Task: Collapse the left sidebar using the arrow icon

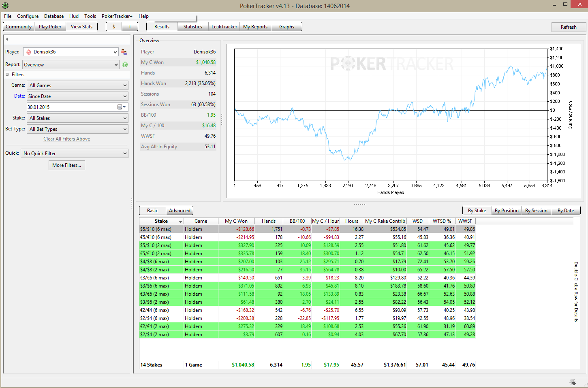Action: 7,39
